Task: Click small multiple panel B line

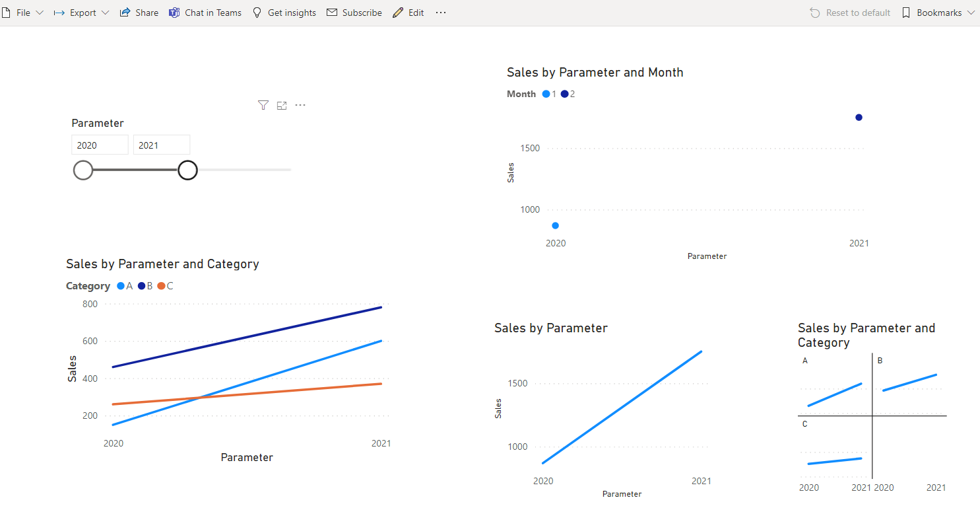Action: 909,382
